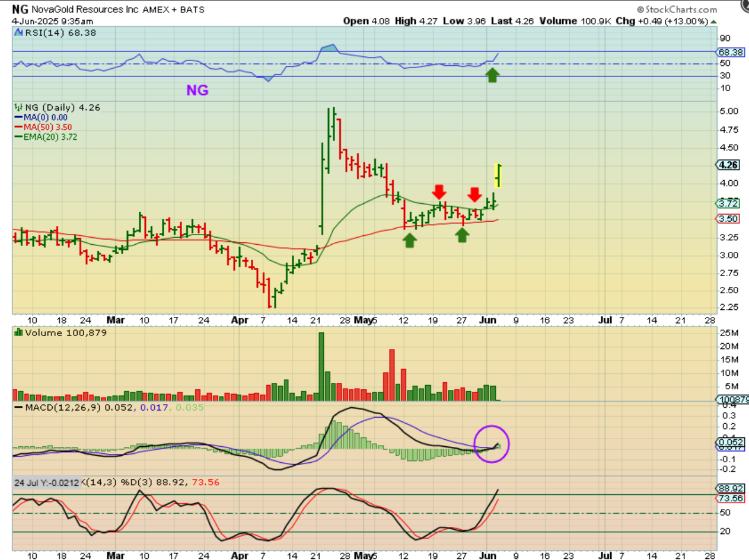749x560 pixels.
Task: Click the 25M volume axis label
Action: pos(728,334)
